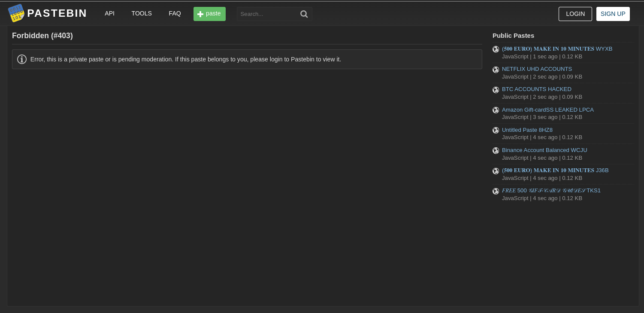This screenshot has height=313, width=644.
Task: Open the NETFLIX UHD ACCOUNTS paste link
Action: click(537, 69)
